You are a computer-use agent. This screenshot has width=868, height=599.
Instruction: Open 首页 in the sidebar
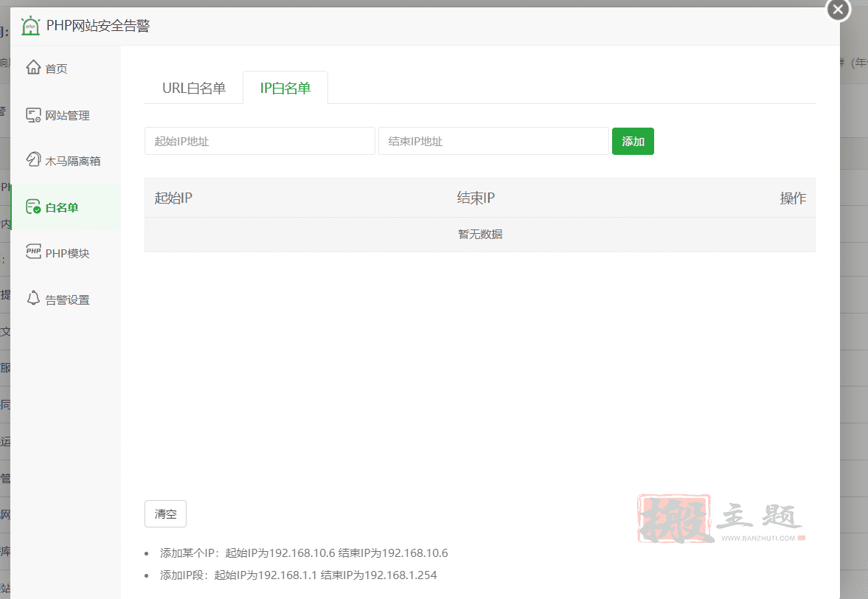click(x=66, y=68)
